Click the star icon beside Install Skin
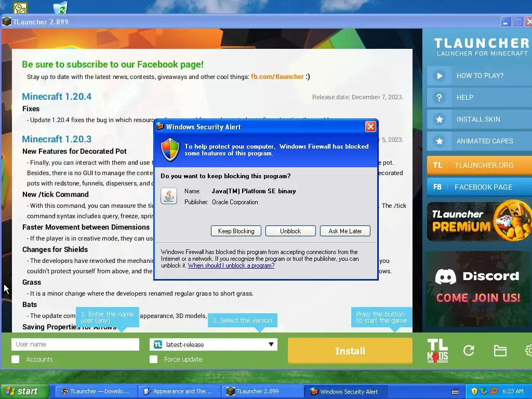The height and width of the screenshot is (399, 532). click(x=440, y=119)
